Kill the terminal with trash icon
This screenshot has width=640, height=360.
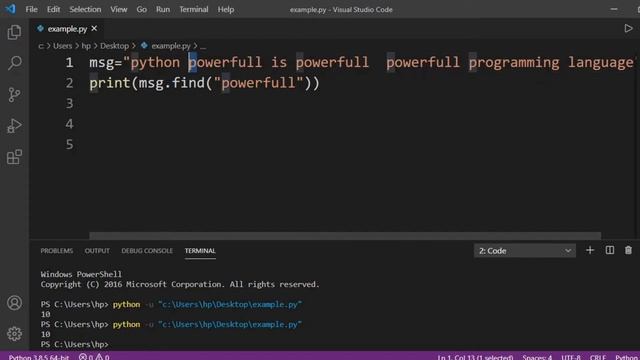click(628, 250)
